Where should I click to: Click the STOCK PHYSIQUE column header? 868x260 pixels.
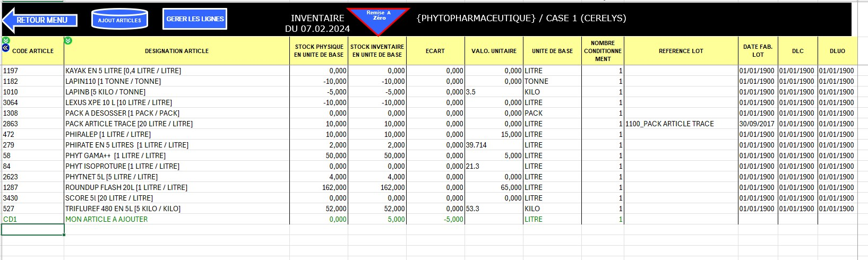click(x=319, y=51)
